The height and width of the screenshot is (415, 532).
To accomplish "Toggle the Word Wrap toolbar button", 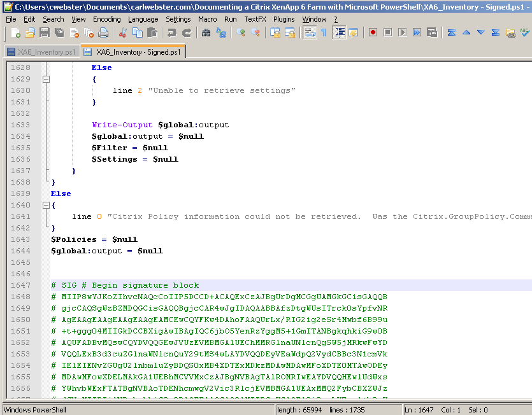I will coord(310,32).
